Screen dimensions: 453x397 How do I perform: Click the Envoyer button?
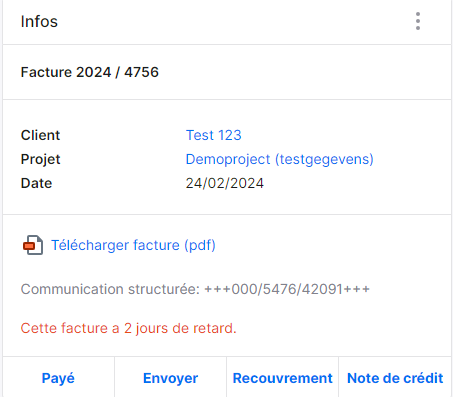[x=170, y=378]
